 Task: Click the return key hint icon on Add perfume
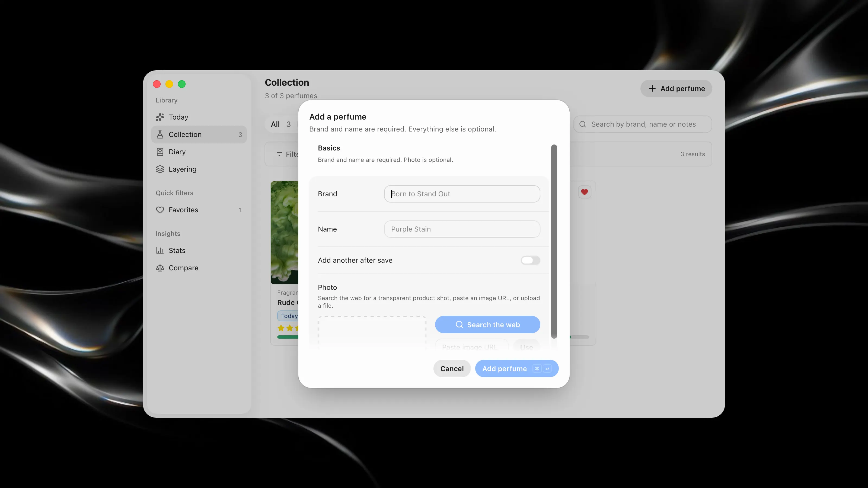[547, 368]
